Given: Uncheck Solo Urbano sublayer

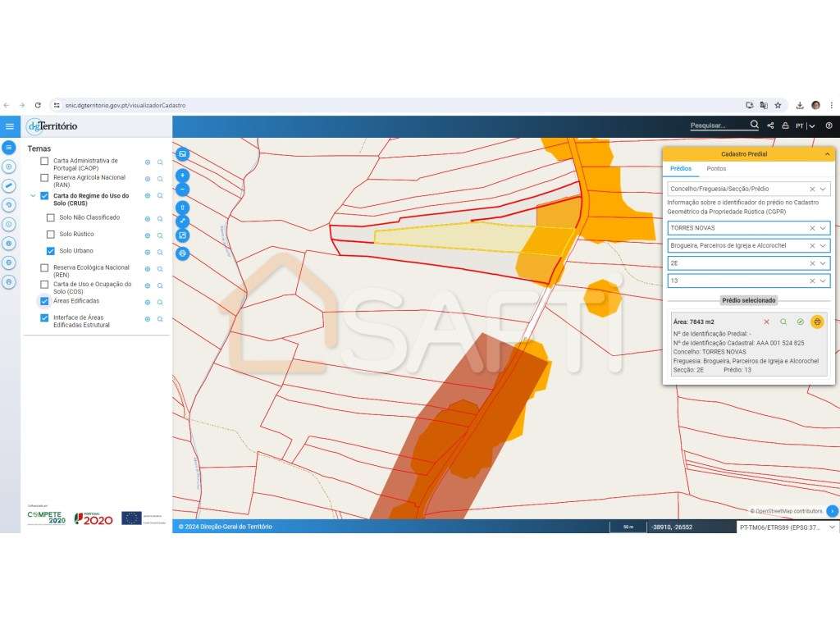Looking at the screenshot, I should click(x=50, y=251).
